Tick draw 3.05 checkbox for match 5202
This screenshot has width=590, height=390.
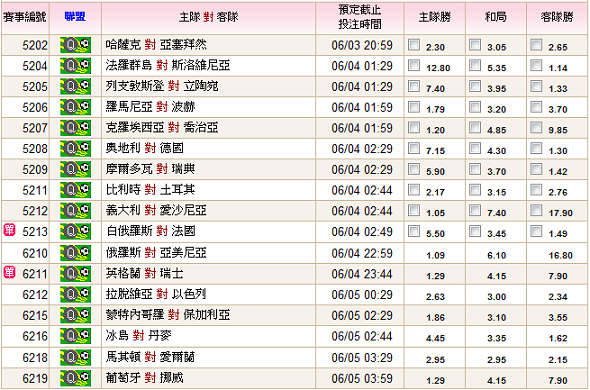[x=475, y=45]
